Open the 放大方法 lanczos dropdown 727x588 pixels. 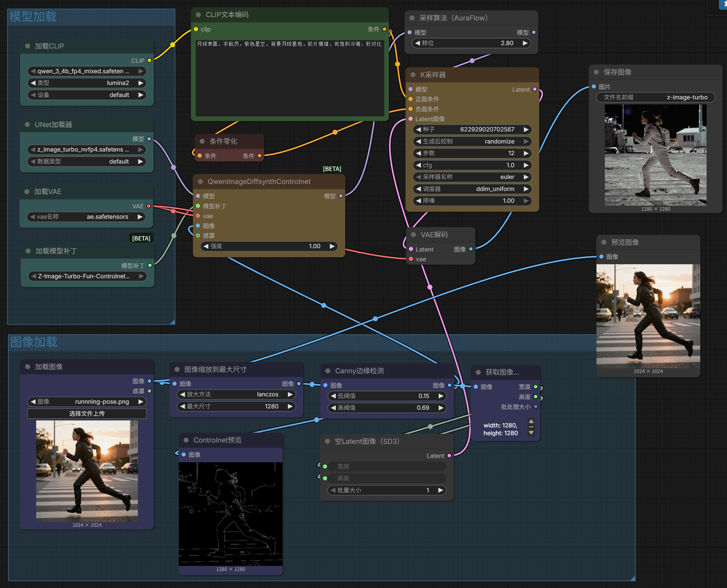(x=236, y=394)
